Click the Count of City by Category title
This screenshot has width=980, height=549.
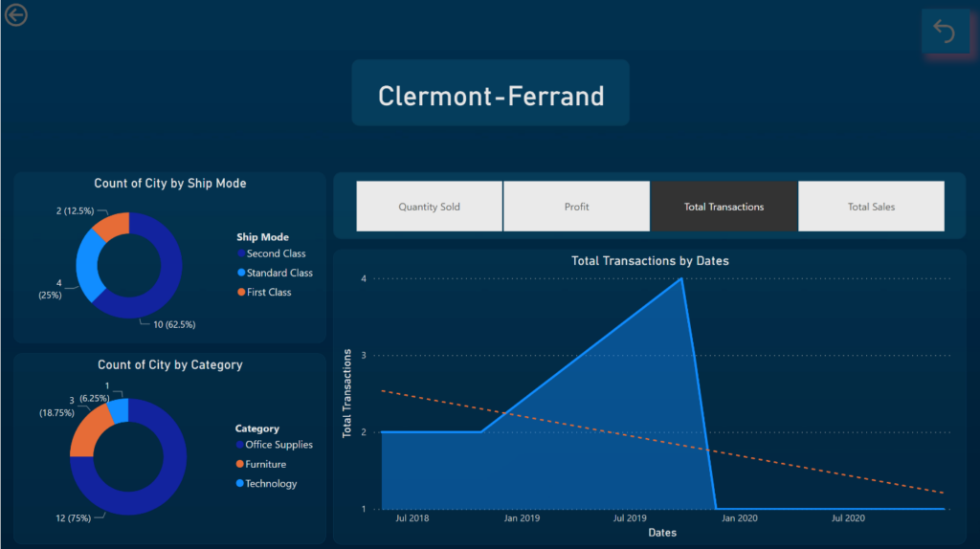click(x=169, y=364)
